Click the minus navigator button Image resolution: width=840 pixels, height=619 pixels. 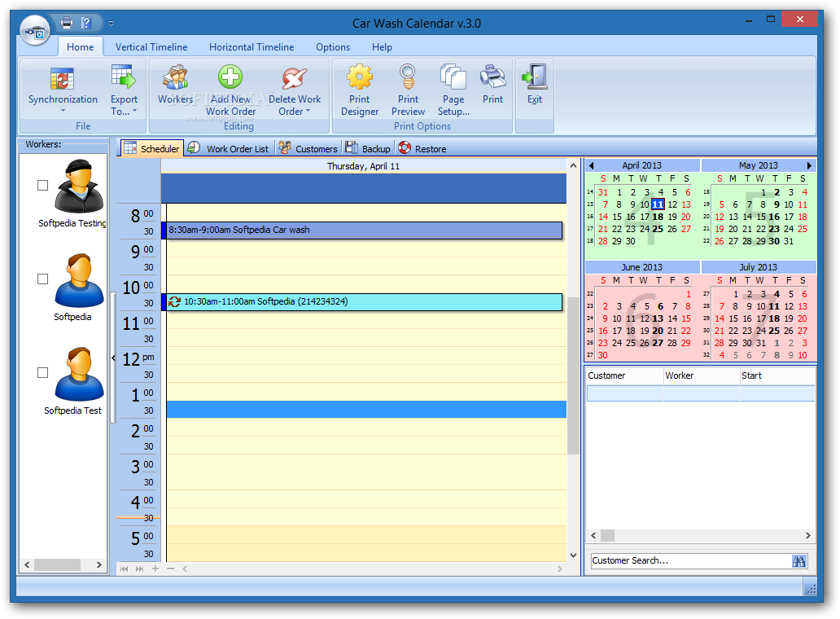coord(170,569)
